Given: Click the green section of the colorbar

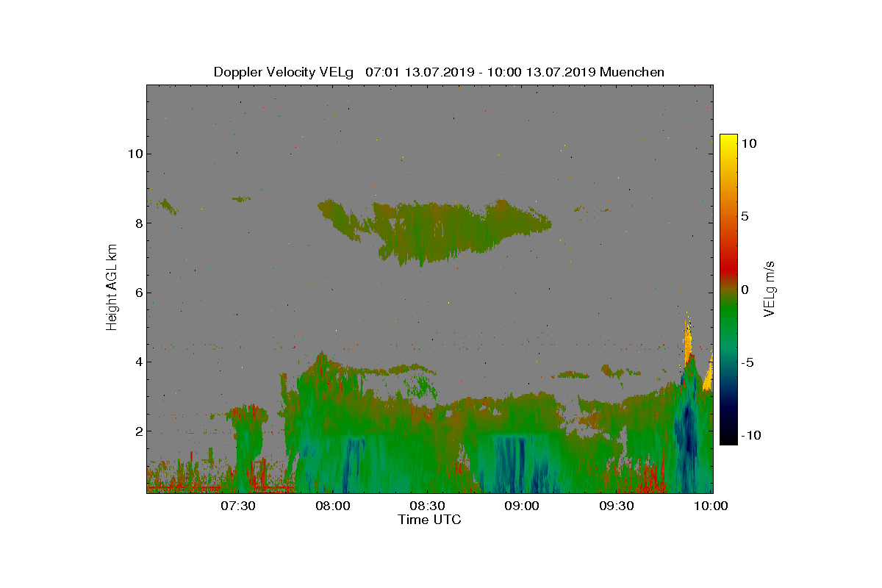Looking at the screenshot, I should coord(728,316).
